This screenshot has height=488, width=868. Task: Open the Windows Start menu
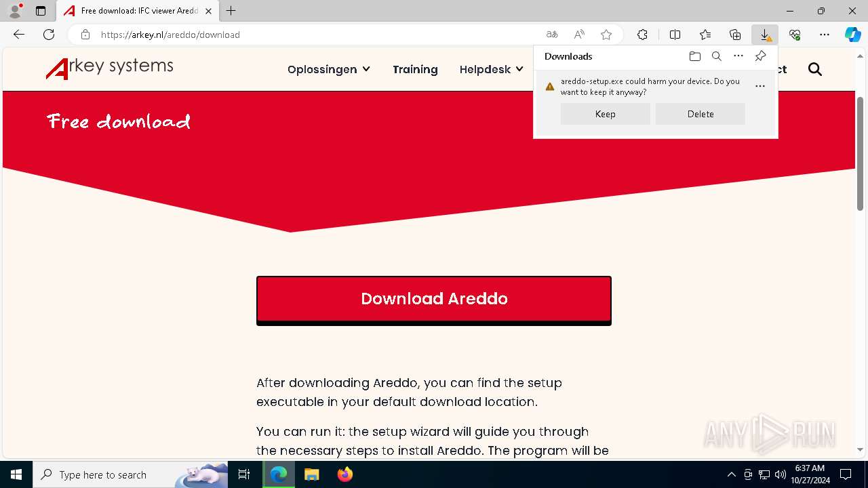[x=16, y=474]
